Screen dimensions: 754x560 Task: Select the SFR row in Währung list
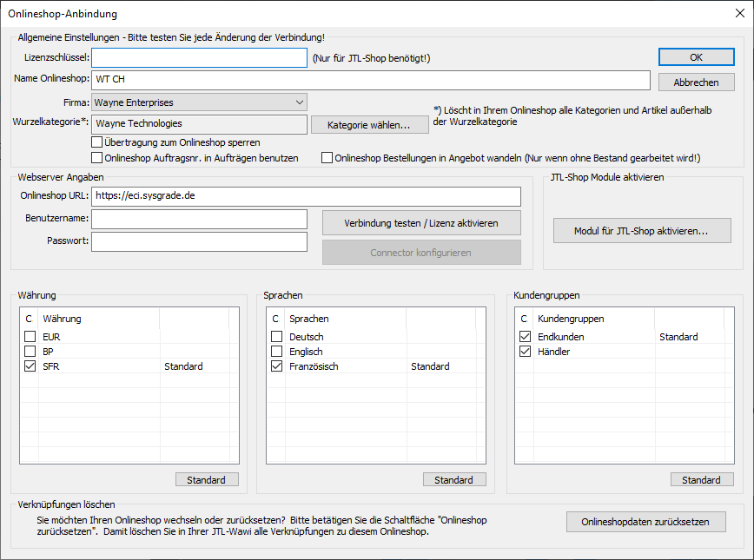point(129,366)
